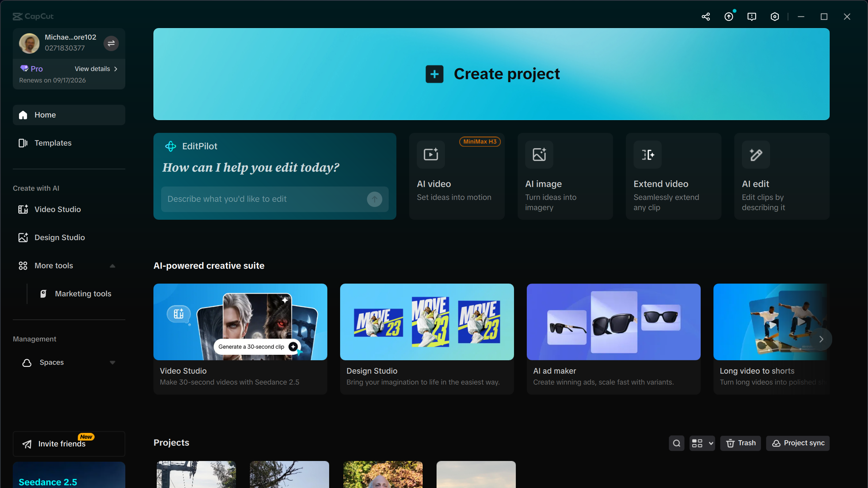Screen dimensions: 868x488
Task: Open Design Studio from sidebar
Action: click(69, 238)
